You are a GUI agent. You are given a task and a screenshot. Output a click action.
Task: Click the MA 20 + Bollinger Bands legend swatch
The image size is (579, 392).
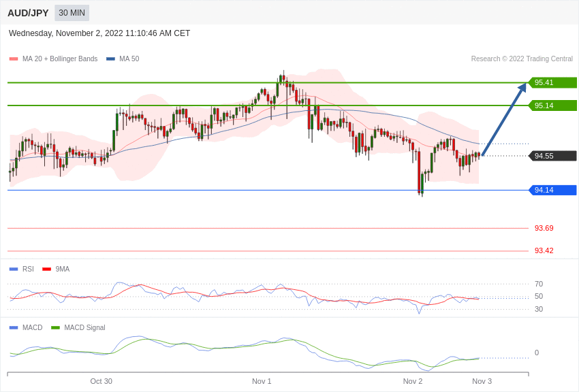pos(14,59)
